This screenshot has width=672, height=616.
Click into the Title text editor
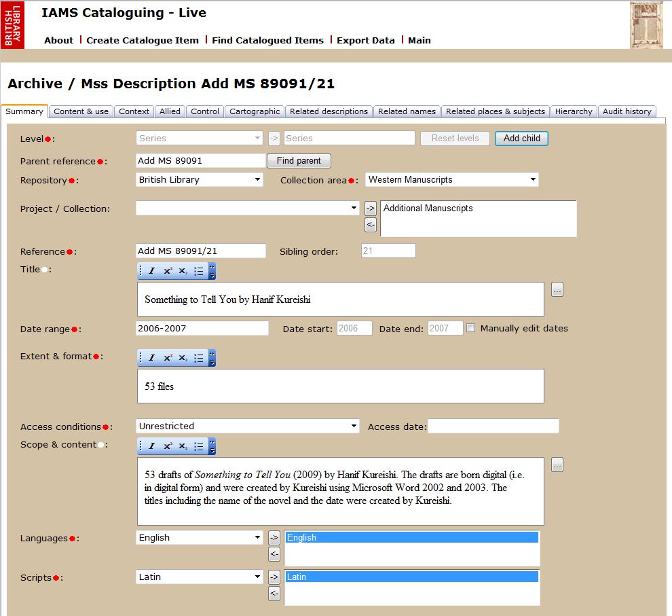pos(341,300)
